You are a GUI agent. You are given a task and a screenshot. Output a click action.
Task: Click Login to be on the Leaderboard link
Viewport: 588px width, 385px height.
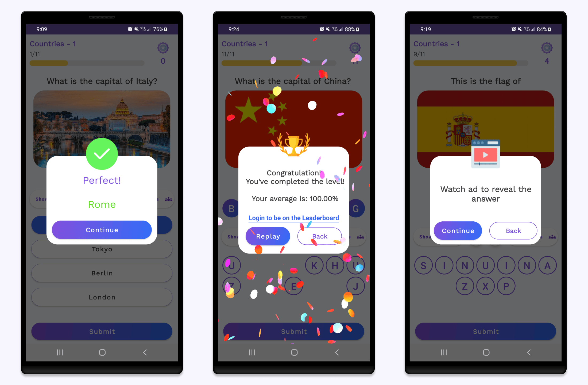tap(294, 218)
